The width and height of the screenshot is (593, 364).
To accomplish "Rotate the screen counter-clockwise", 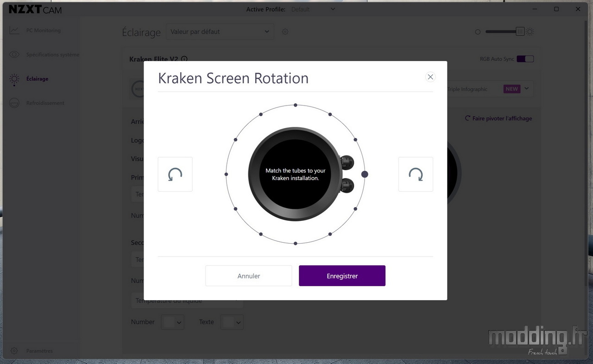I will coord(175,174).
